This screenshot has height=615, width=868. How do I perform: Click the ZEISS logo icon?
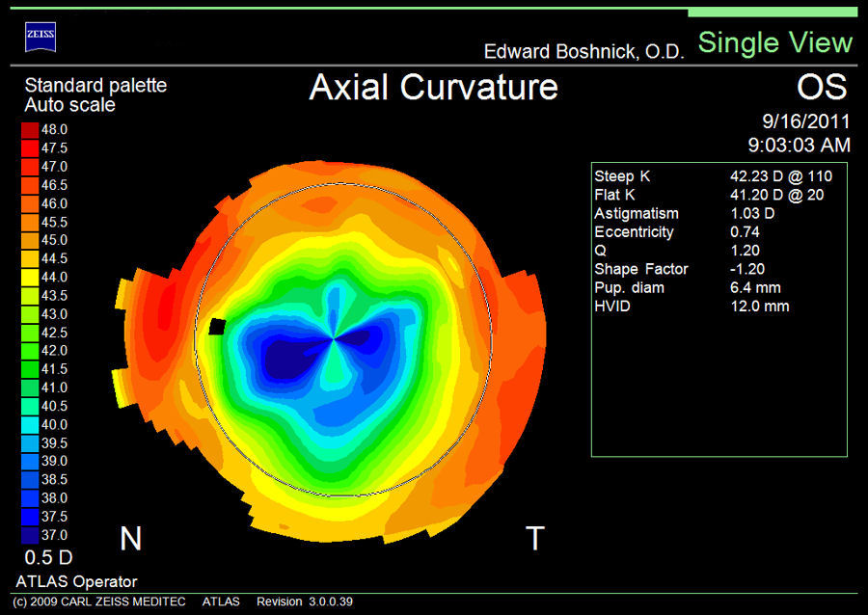40,38
